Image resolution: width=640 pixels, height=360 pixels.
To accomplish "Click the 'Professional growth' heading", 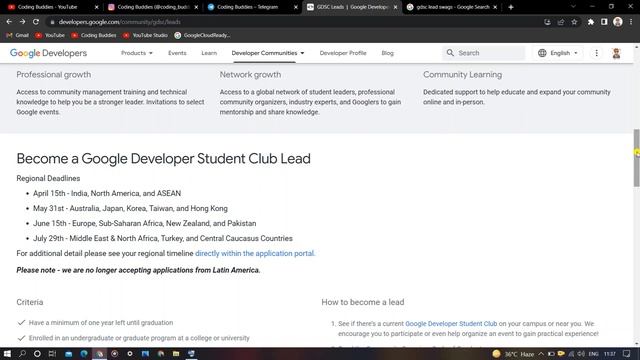I will click(x=53, y=75).
